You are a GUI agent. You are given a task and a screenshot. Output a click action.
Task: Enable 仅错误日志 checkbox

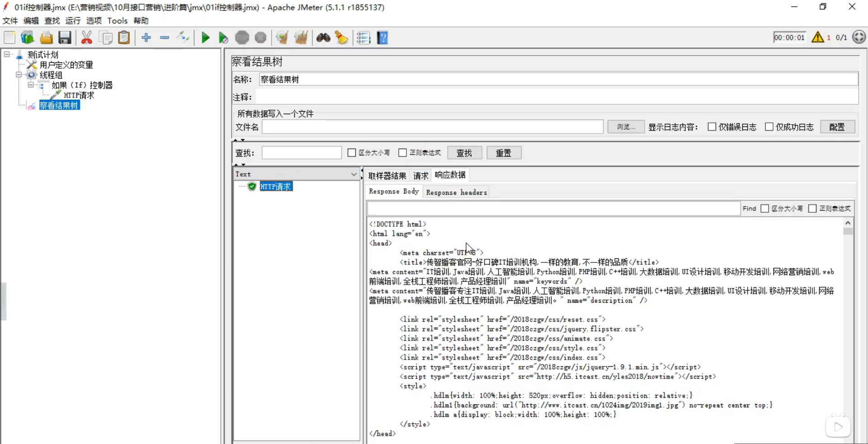pos(712,127)
